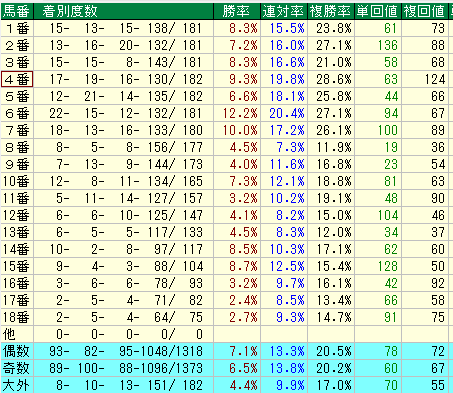This screenshot has height=393, width=453.
Task: Click the highlighted 4番 cell
Action: pyautogui.click(x=17, y=80)
